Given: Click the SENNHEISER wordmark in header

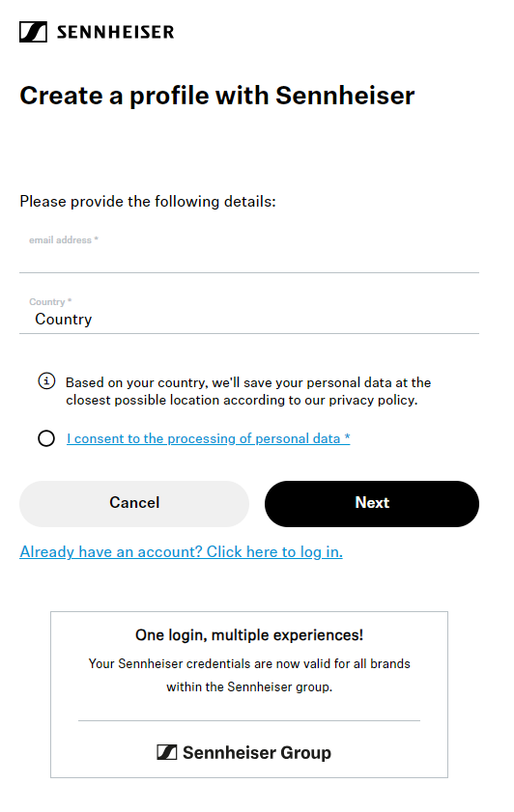Looking at the screenshot, I should (116, 32).
